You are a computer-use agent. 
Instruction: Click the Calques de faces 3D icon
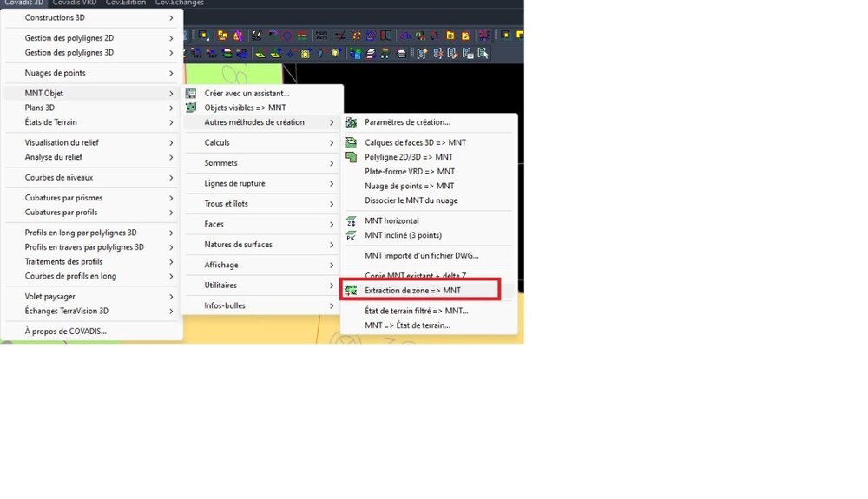[351, 142]
